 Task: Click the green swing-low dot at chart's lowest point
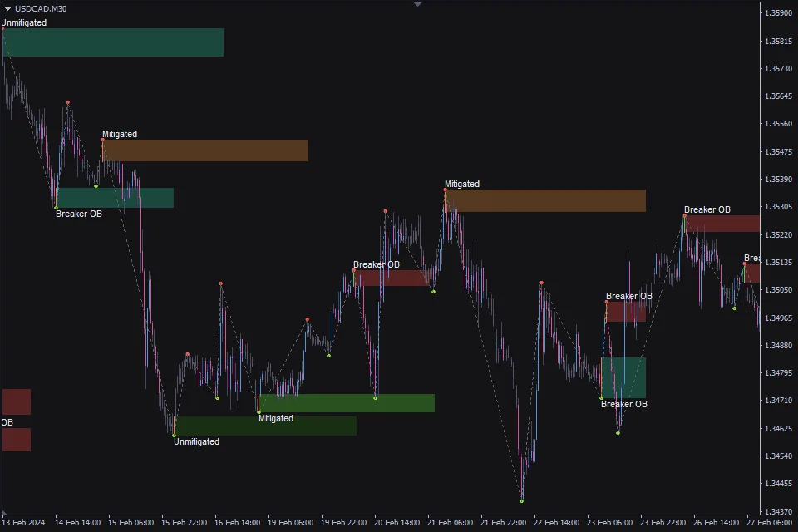(521, 501)
